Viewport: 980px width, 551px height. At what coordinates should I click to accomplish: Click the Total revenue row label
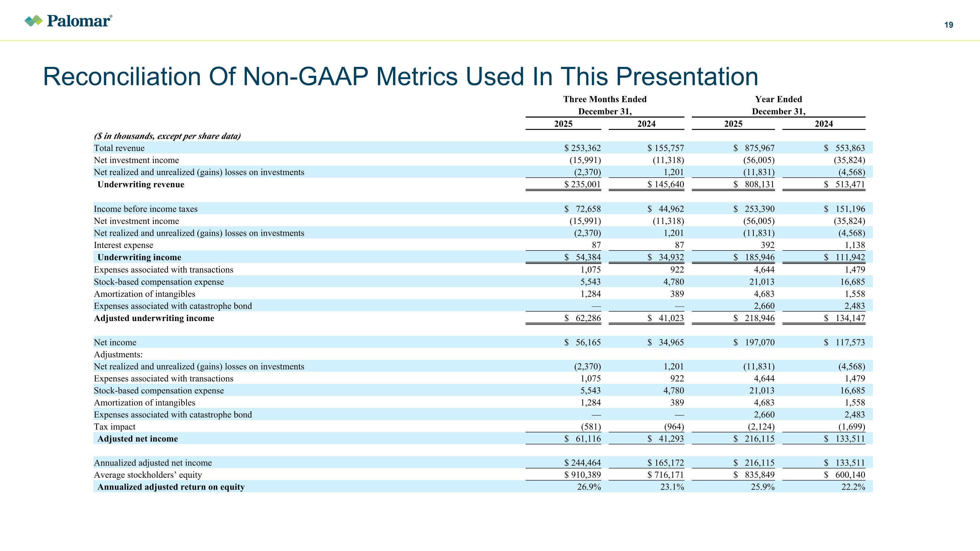tap(119, 148)
